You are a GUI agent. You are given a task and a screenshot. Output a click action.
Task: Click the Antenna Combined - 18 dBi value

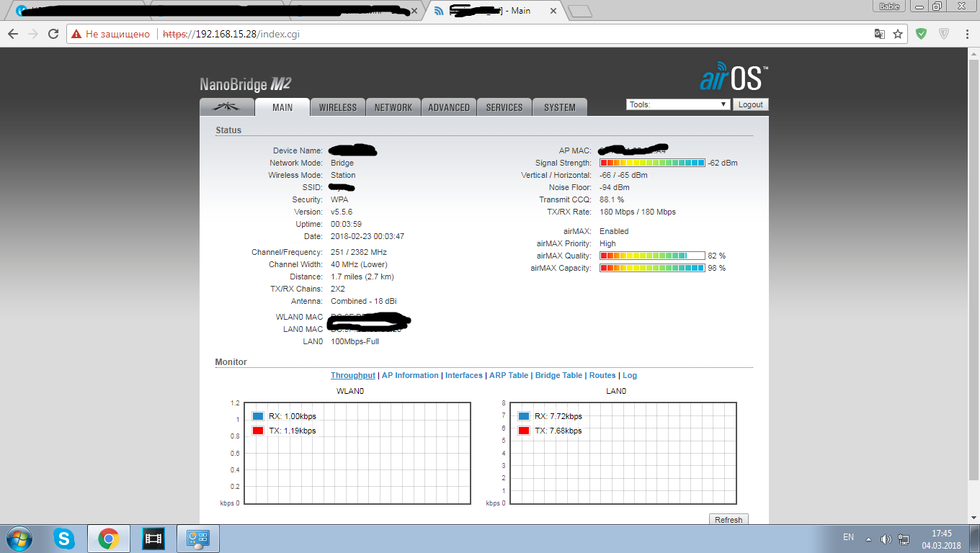click(x=364, y=301)
